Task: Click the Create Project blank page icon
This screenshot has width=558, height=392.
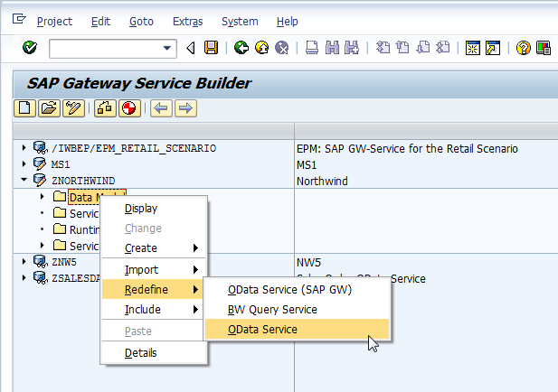Action: (24, 108)
